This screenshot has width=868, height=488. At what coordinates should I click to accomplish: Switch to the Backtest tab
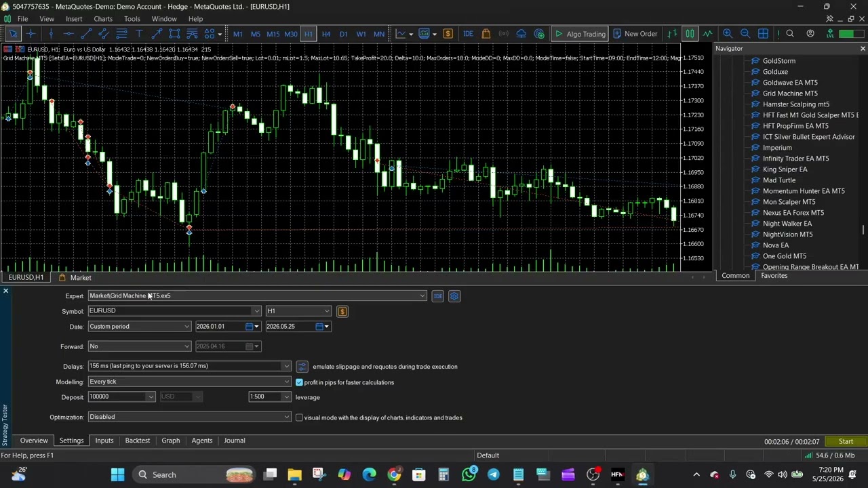point(138,441)
